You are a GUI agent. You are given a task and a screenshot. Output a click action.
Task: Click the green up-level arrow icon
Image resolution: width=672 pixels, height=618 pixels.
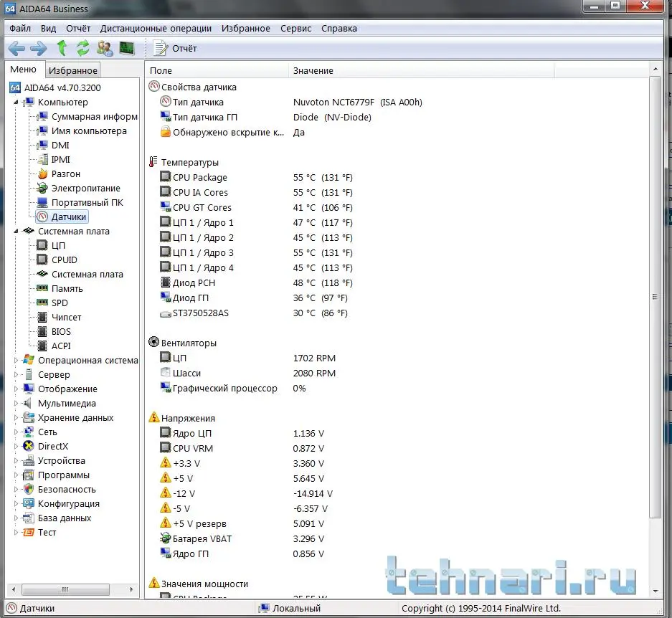pos(62,48)
